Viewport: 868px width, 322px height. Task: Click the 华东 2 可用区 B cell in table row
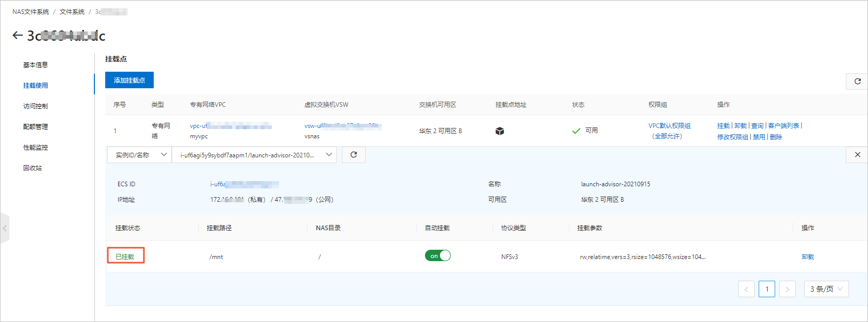click(x=440, y=131)
